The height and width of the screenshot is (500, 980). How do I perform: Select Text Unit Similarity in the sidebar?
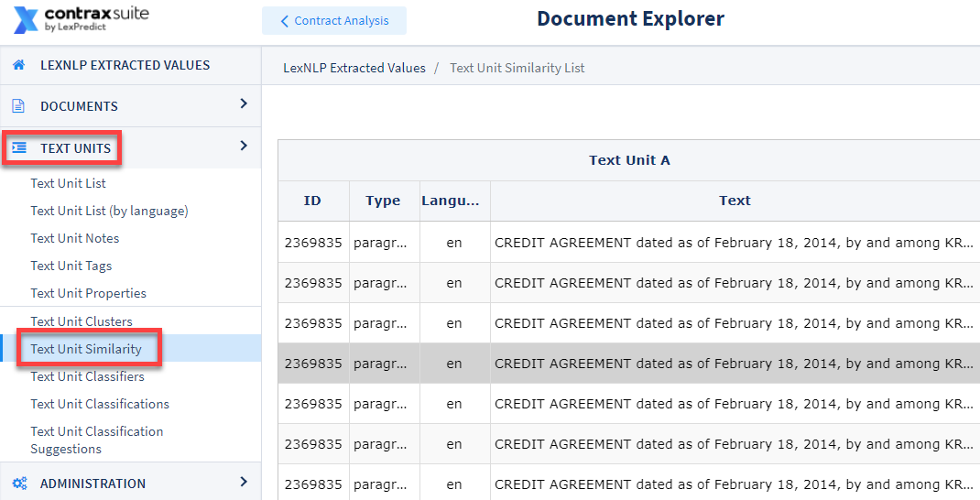click(86, 349)
